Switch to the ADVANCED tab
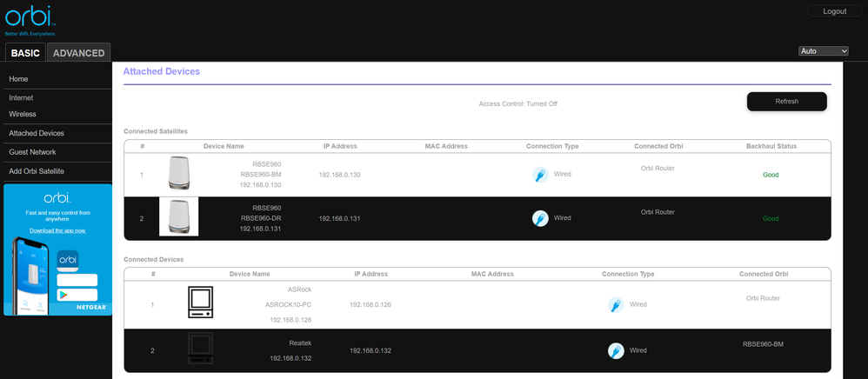This screenshot has width=868, height=379. (x=78, y=52)
